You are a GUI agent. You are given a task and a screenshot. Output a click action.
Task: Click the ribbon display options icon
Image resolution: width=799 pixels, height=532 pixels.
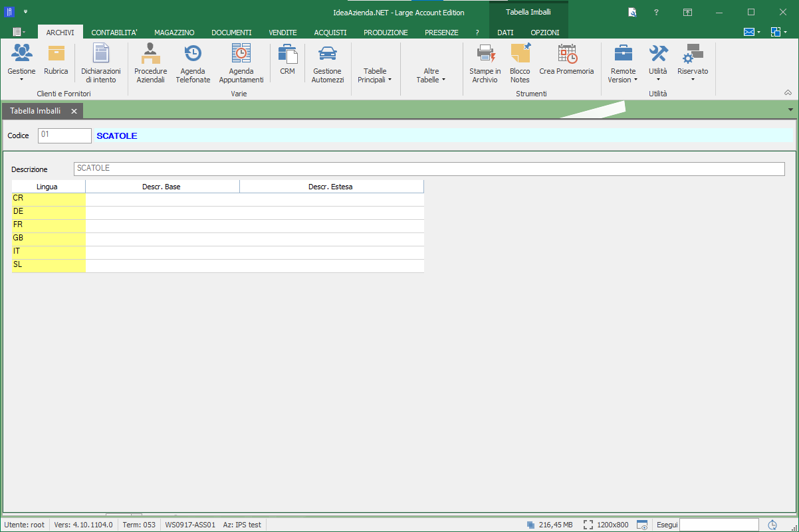pos(688,12)
